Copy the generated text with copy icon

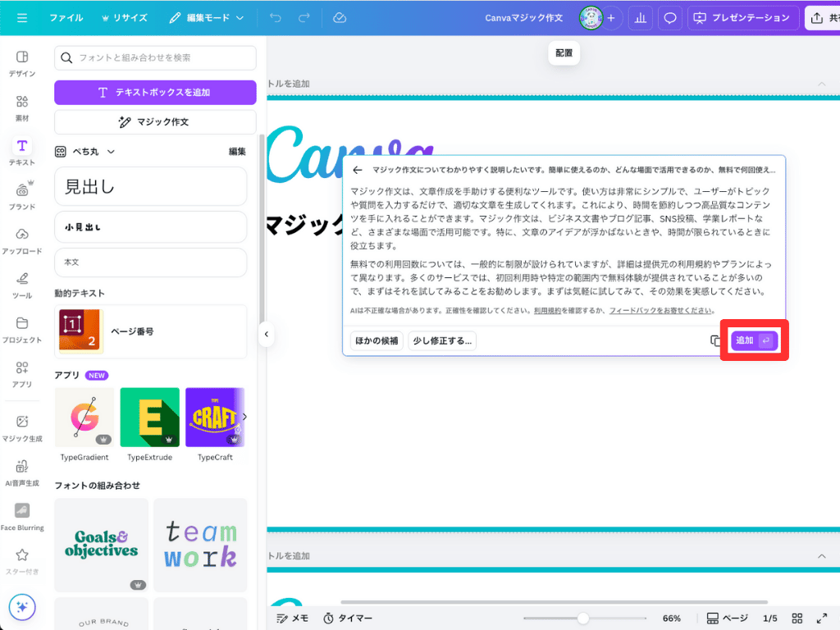tap(715, 340)
